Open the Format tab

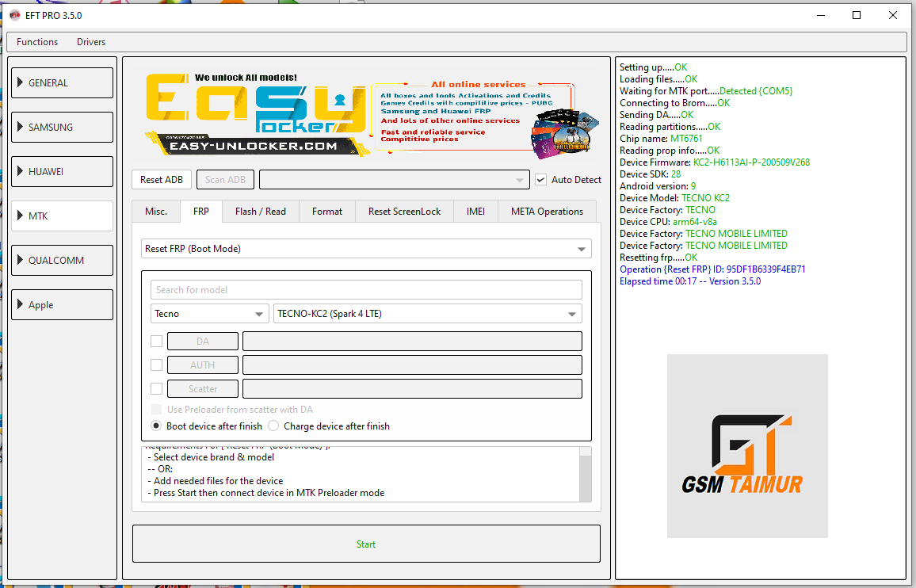click(x=327, y=212)
